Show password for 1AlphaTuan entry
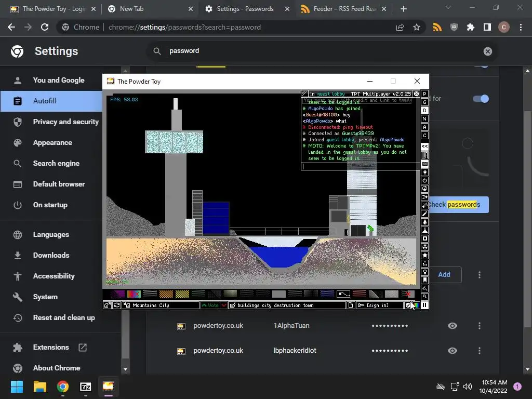Image resolution: width=532 pixels, height=399 pixels. (453, 326)
